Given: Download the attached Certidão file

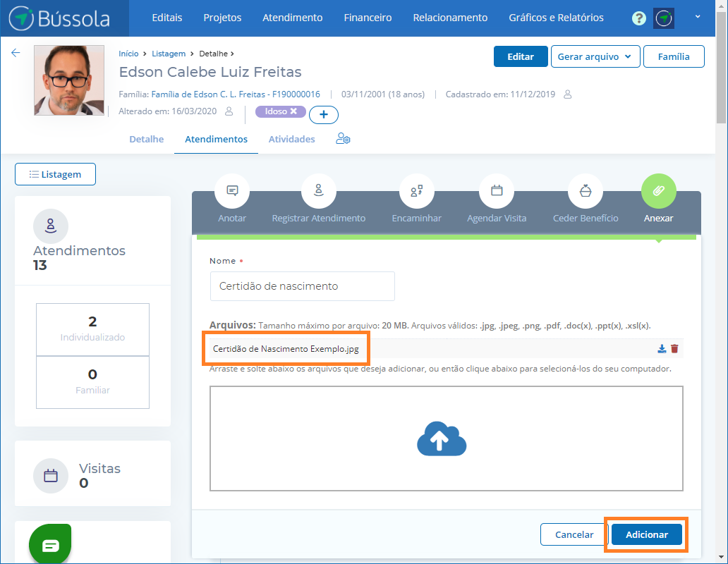Looking at the screenshot, I should [x=662, y=349].
